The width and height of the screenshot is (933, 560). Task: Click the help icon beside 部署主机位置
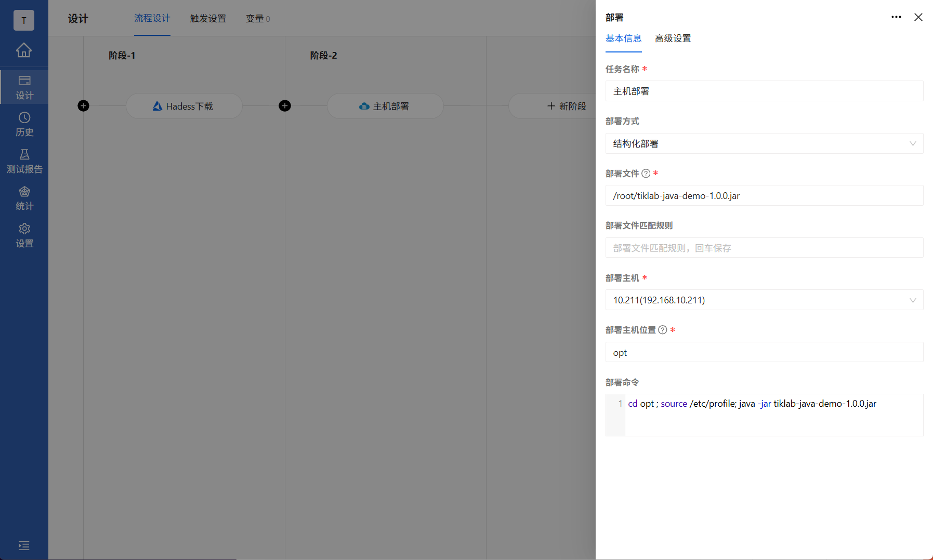(662, 329)
